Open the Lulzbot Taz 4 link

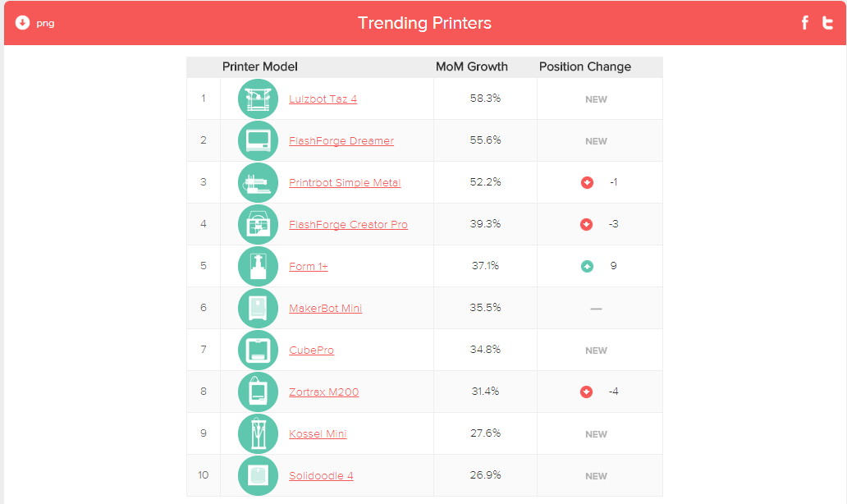point(323,99)
